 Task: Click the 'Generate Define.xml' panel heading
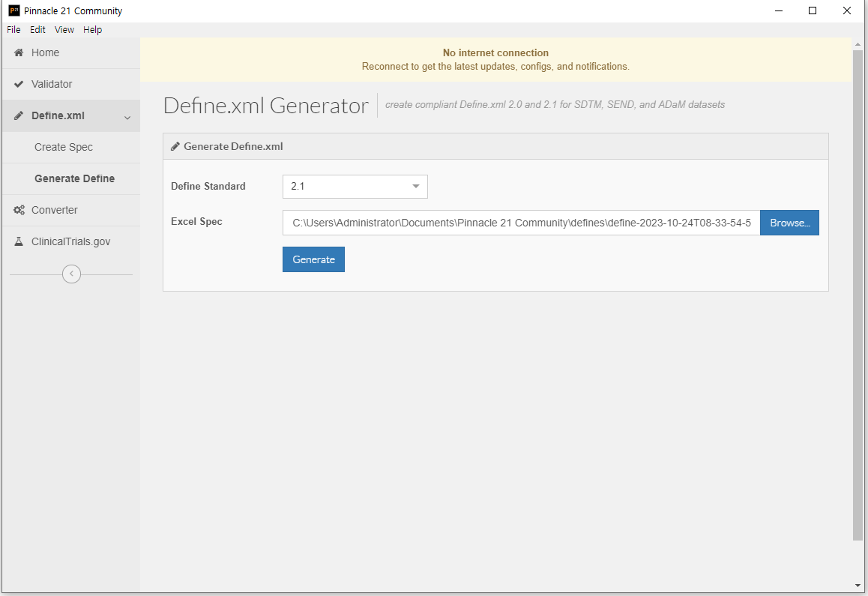pyautogui.click(x=233, y=146)
